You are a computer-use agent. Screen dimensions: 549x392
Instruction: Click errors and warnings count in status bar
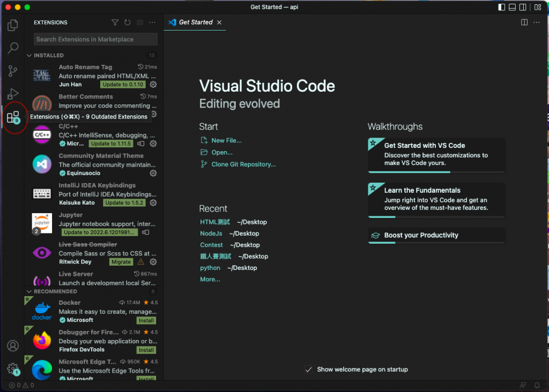[x=21, y=386]
